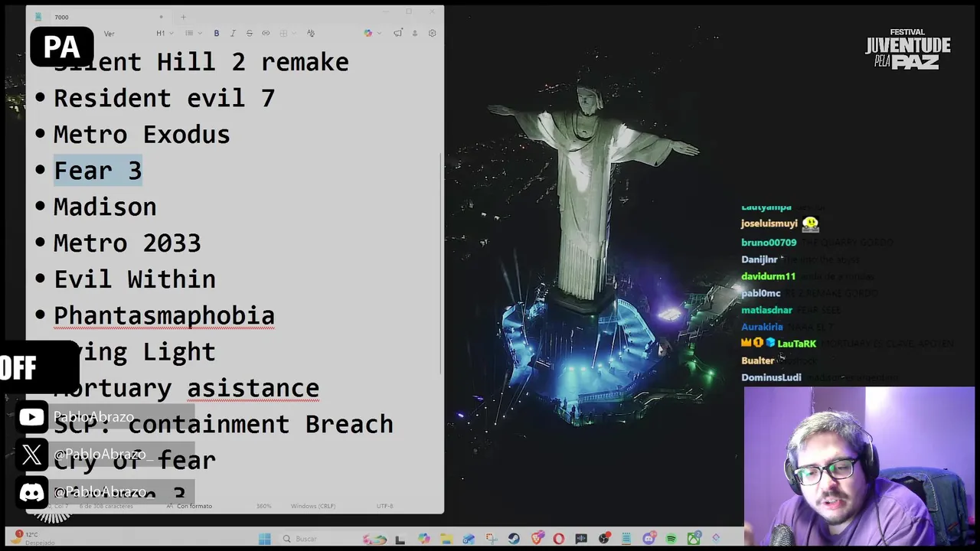Open Spotify from the taskbar
Viewport: 980px width, 551px height.
click(x=671, y=539)
